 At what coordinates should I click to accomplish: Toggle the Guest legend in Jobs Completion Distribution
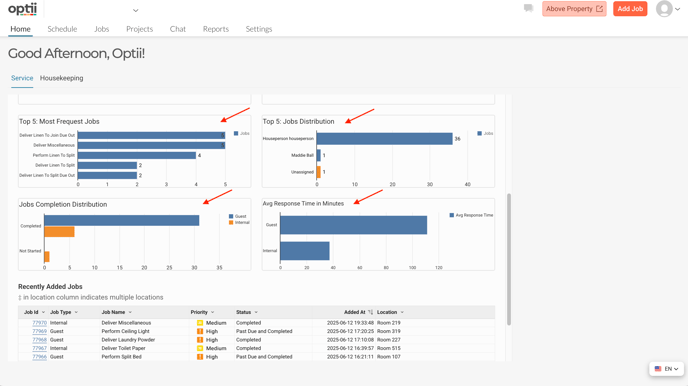(237, 216)
